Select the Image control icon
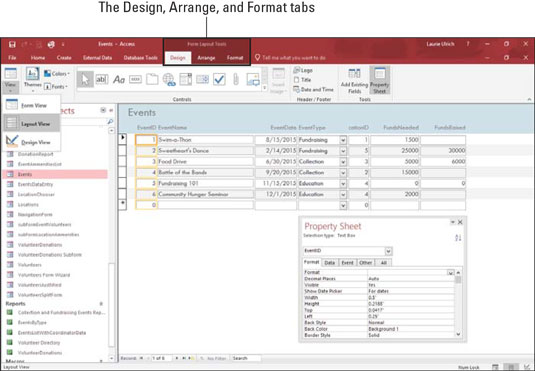The height and width of the screenshot is (371, 535). 253,80
